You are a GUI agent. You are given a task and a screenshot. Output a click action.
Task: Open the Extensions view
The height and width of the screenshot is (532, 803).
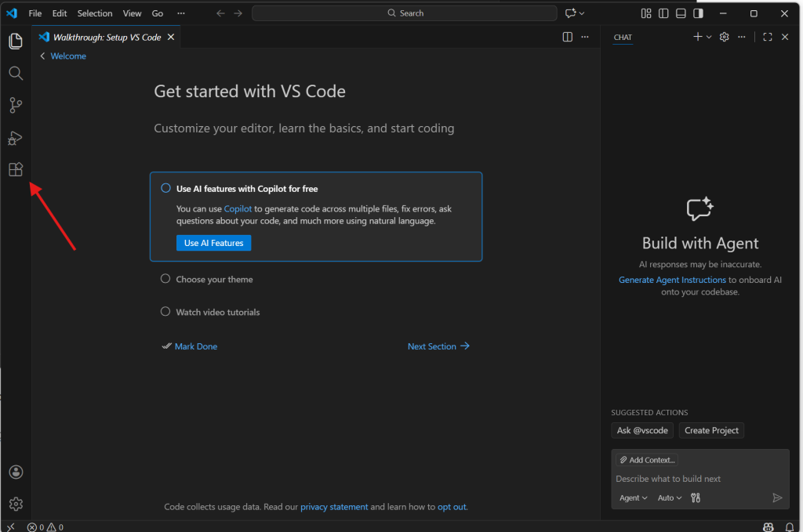tap(16, 170)
